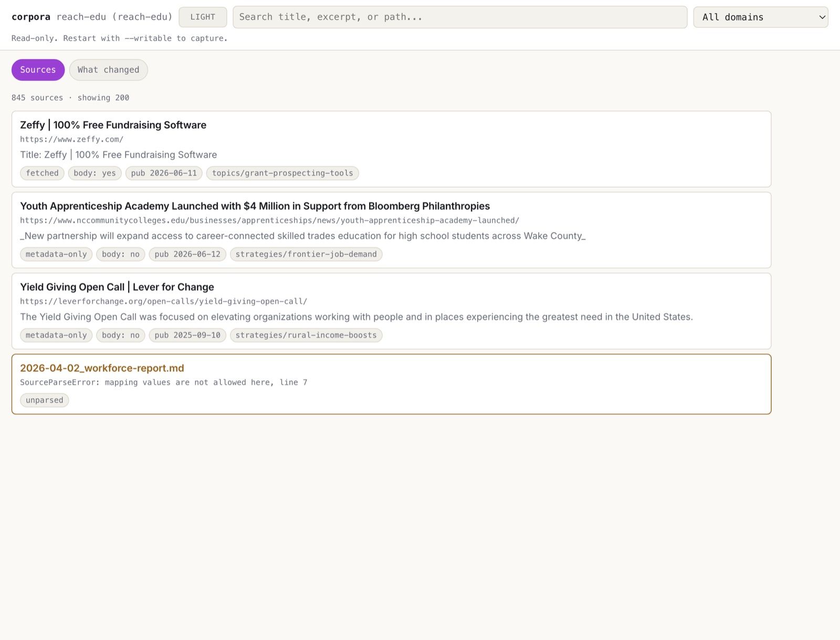The width and height of the screenshot is (840, 640).
Task: Click the pub 2025-09-10 tag
Action: (x=187, y=335)
